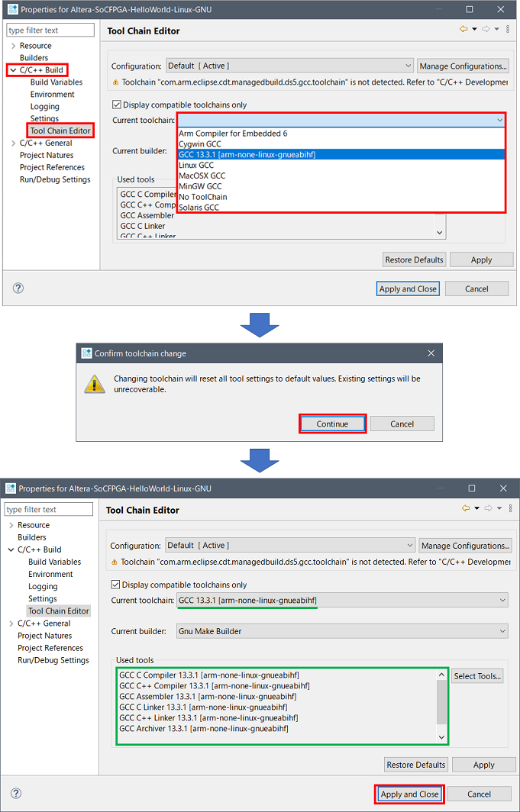Select Project References in bottom window tree

pyautogui.click(x=50, y=647)
